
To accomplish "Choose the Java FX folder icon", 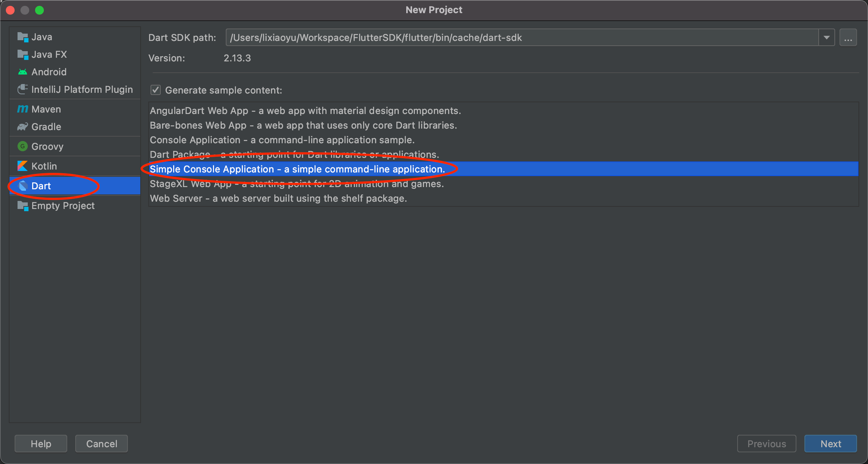I will pyautogui.click(x=23, y=54).
